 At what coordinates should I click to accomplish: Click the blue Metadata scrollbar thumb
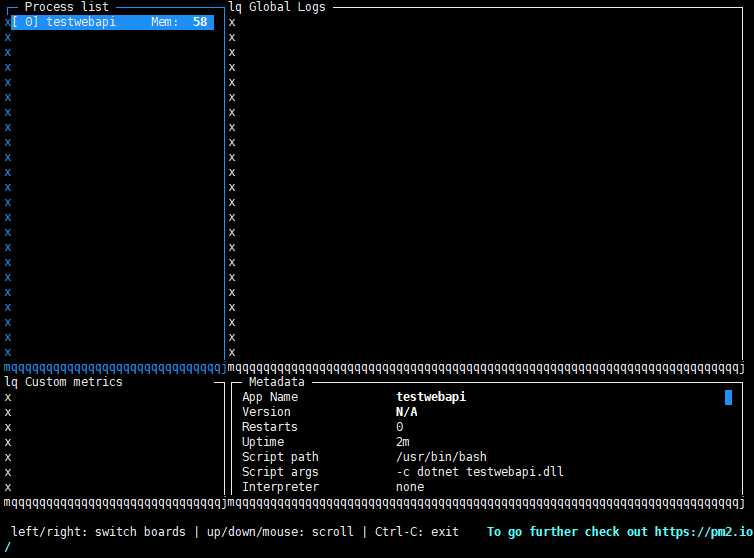[729, 397]
